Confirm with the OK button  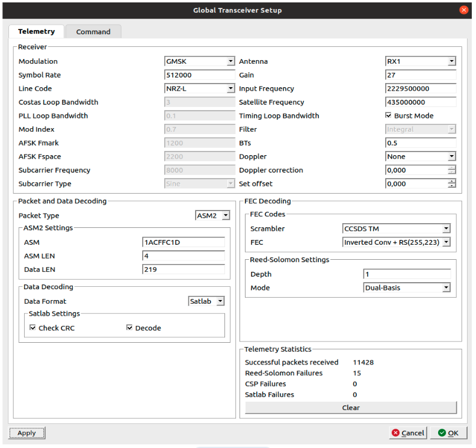(448, 433)
